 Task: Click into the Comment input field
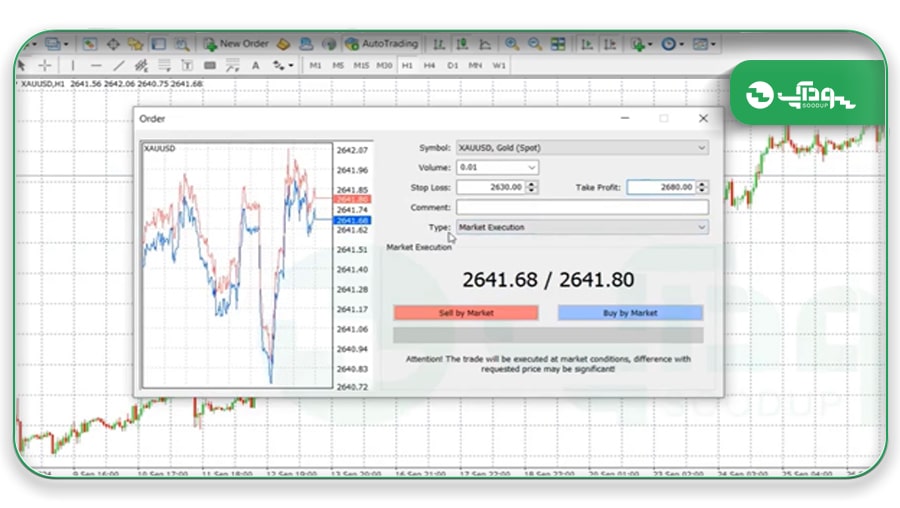(x=582, y=207)
